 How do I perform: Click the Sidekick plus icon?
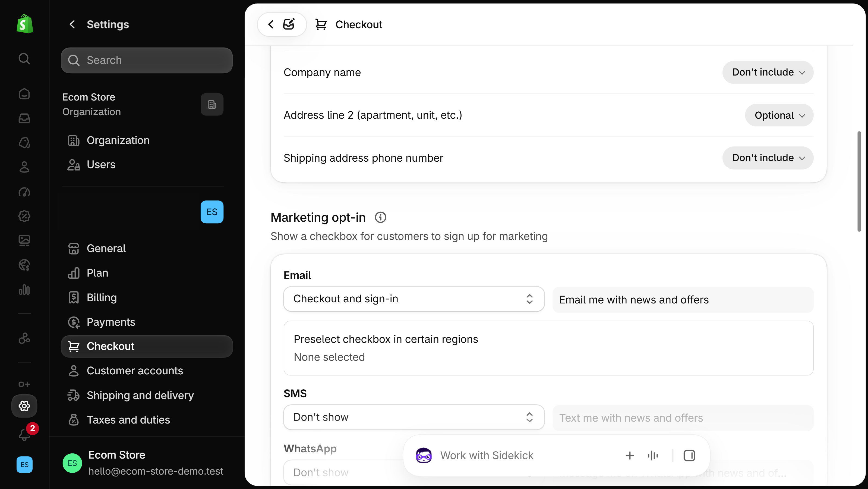(x=629, y=456)
